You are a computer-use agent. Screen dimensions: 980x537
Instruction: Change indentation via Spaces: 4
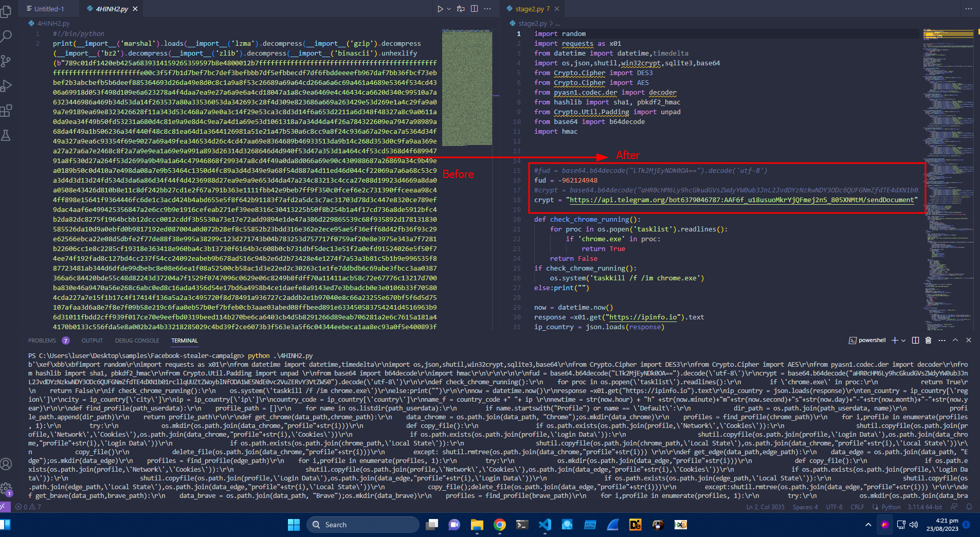click(805, 507)
